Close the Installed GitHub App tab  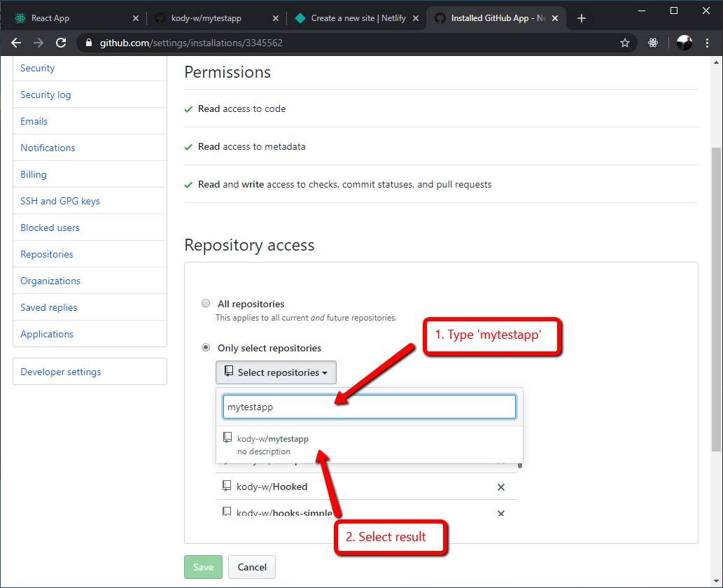coord(555,18)
